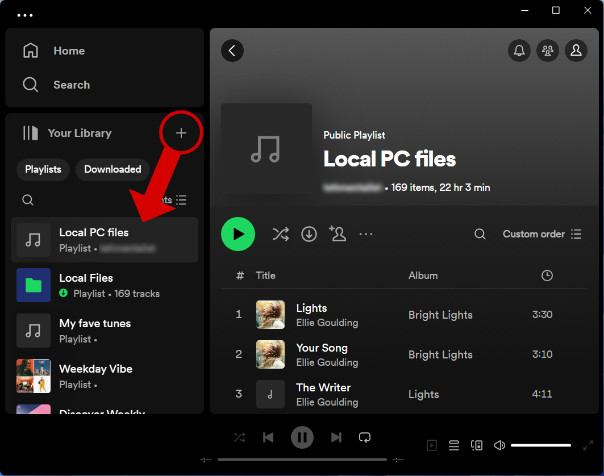
Task: Skip to next track
Action: [x=336, y=437]
